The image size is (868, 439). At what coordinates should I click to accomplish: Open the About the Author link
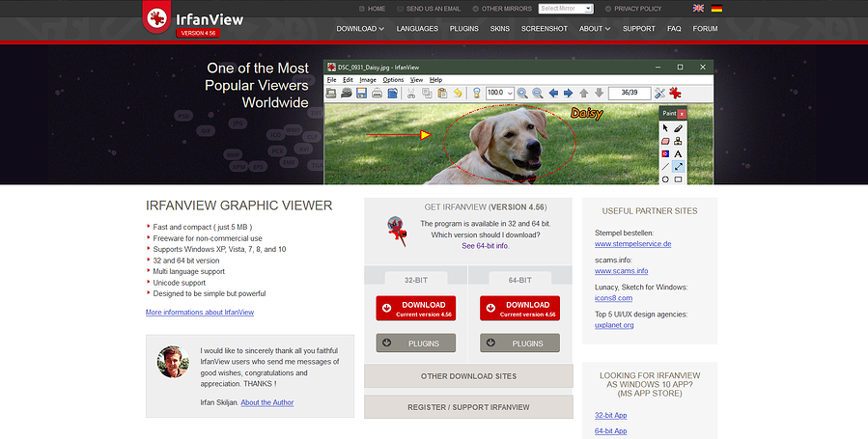coord(267,402)
